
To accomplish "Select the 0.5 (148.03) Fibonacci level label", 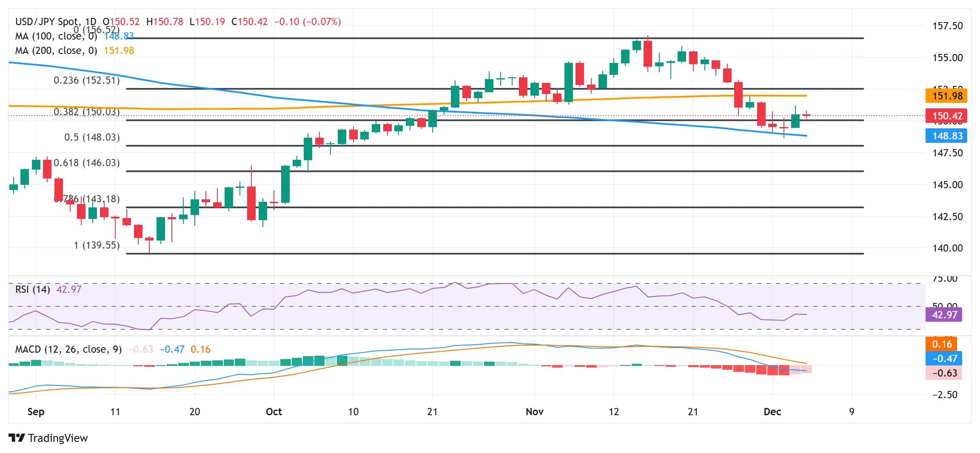I will click(x=92, y=137).
